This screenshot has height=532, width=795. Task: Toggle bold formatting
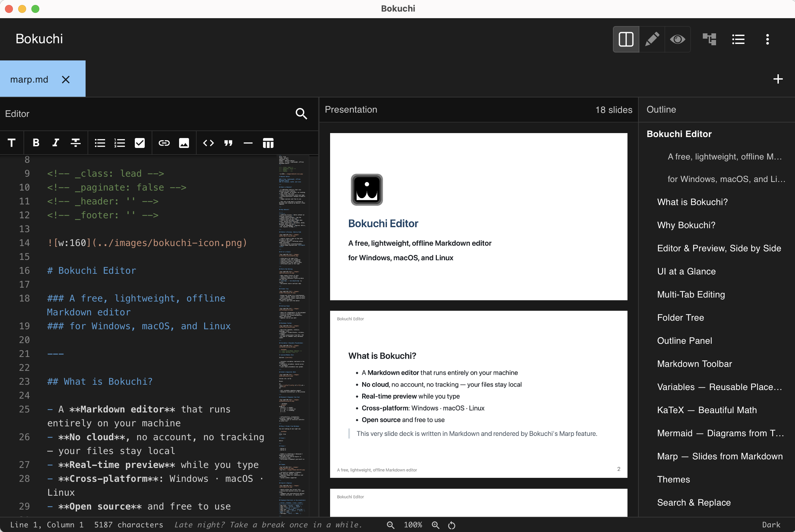pyautogui.click(x=36, y=143)
